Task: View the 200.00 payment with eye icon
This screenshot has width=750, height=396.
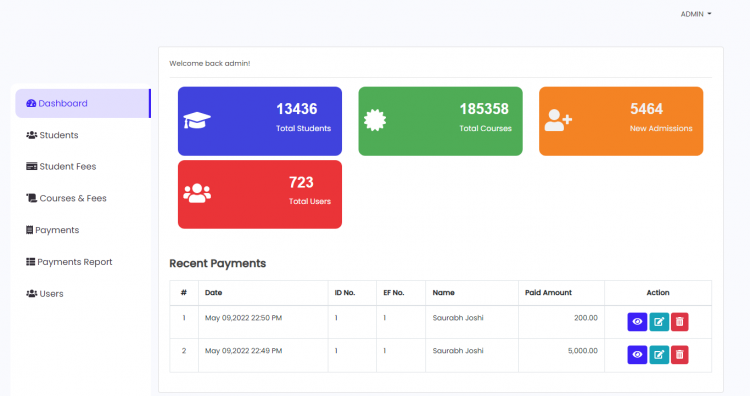Action: (x=637, y=322)
